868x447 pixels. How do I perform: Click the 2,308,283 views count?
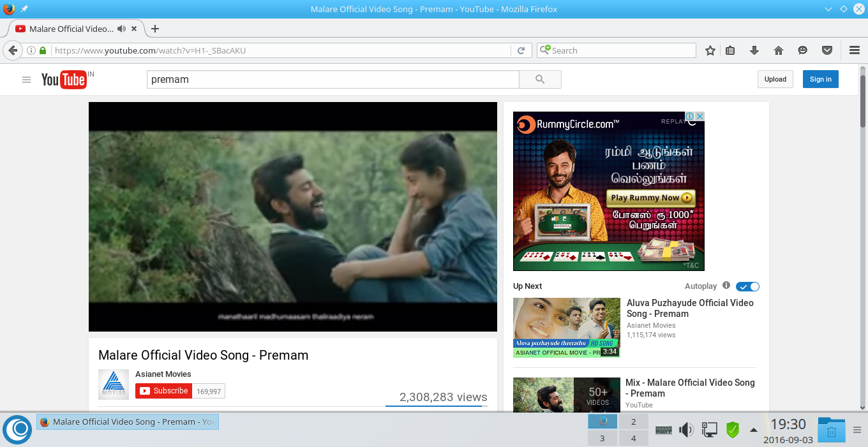443,397
